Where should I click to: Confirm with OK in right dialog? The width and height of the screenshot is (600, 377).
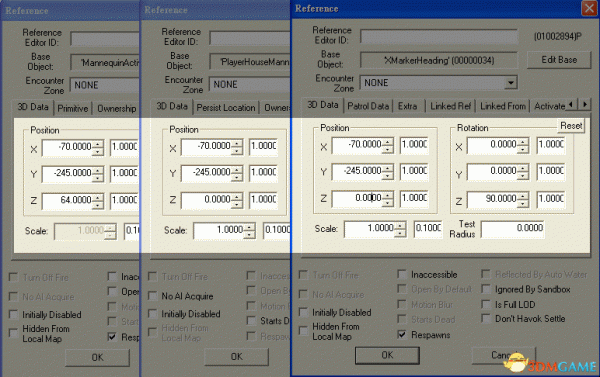point(387,355)
